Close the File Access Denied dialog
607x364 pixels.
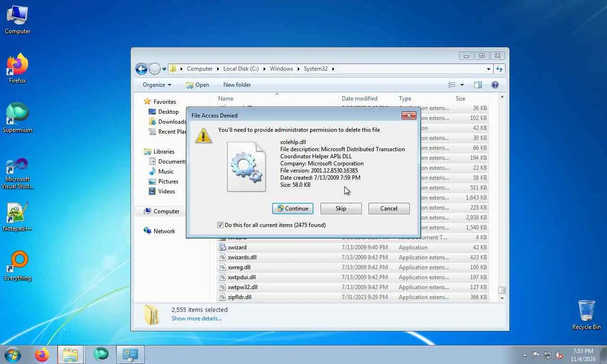tap(409, 115)
